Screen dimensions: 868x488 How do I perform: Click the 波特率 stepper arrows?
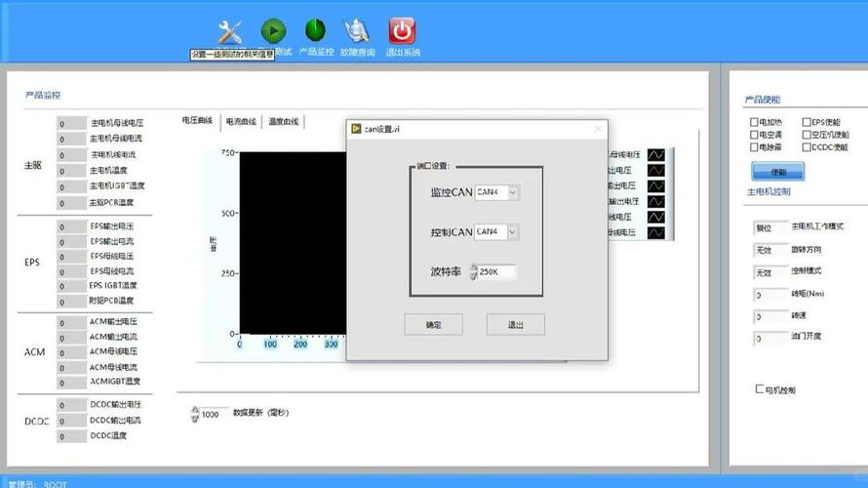pos(473,271)
